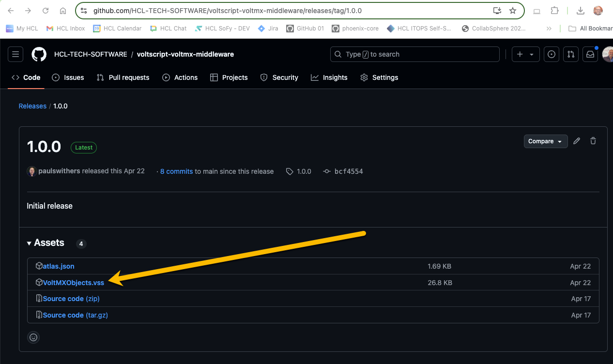The height and width of the screenshot is (364, 613).
Task: Open the HCL Chat bookmark
Action: coord(168,29)
